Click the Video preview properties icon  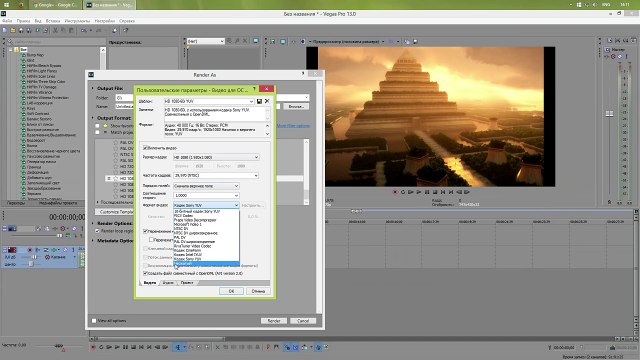tap(273, 42)
